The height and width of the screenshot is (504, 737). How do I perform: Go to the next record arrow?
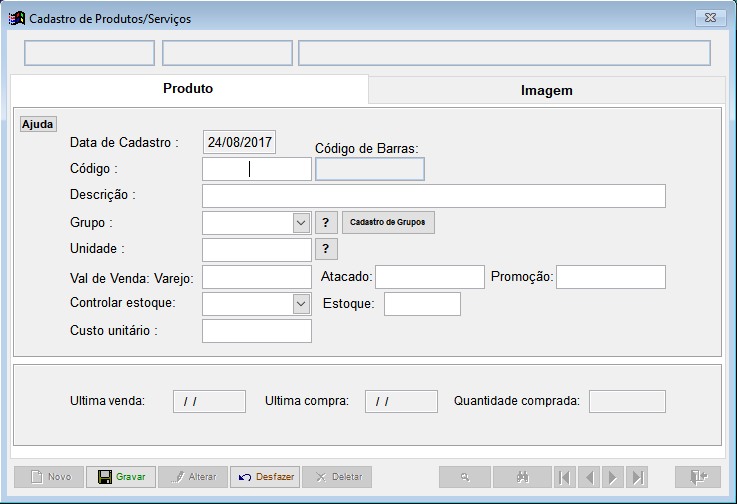[x=613, y=478]
